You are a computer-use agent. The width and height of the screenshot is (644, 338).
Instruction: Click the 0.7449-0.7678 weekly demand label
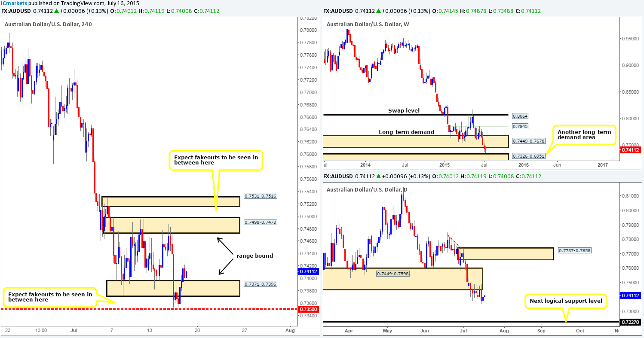point(529,140)
